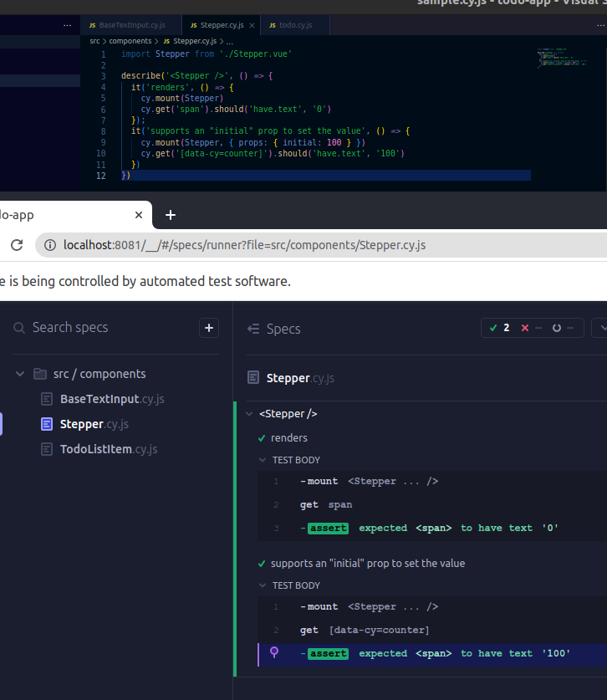Click the document icon beside Stepper.cy.js header
Image resolution: width=607 pixels, height=700 pixels.
click(253, 378)
